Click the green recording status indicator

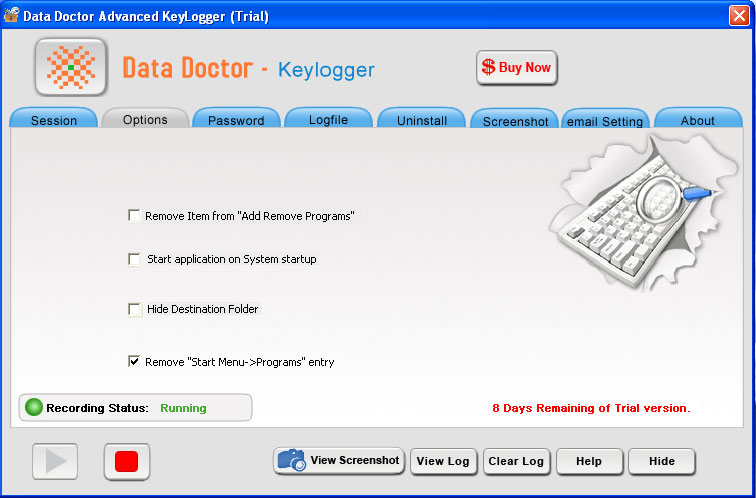(x=34, y=407)
